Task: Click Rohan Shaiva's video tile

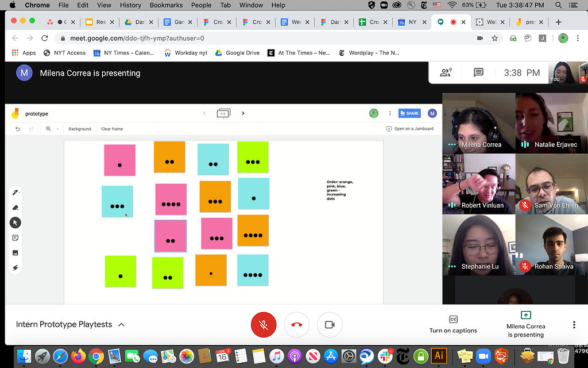Action: [x=552, y=245]
